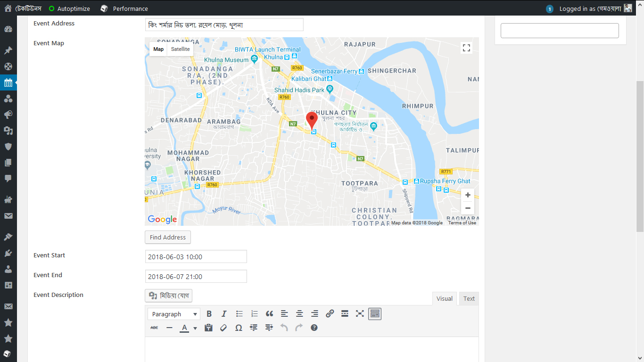Open the Dashboard gauge icon in sidebar
Image resolution: width=644 pixels, height=362 pixels.
pyautogui.click(x=8, y=29)
